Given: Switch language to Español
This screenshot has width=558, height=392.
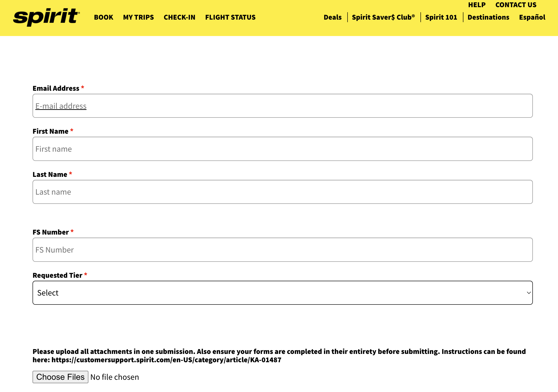Looking at the screenshot, I should (532, 17).
